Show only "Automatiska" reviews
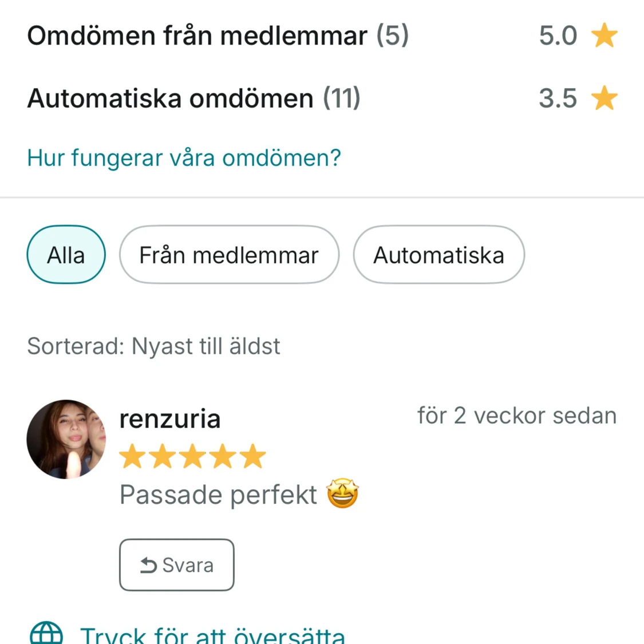644x644 pixels. 438,255
